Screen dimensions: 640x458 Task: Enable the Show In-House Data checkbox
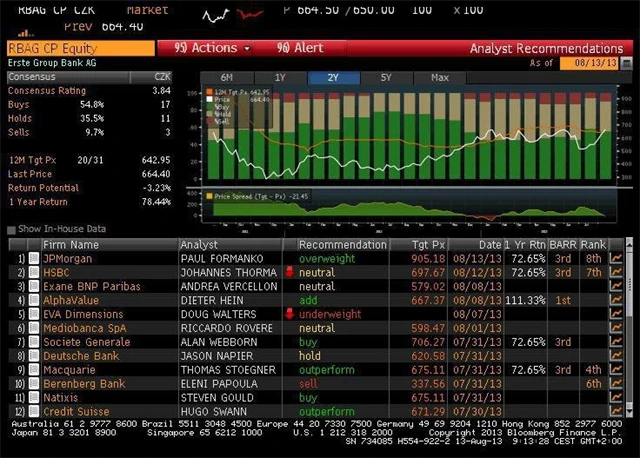12,230
